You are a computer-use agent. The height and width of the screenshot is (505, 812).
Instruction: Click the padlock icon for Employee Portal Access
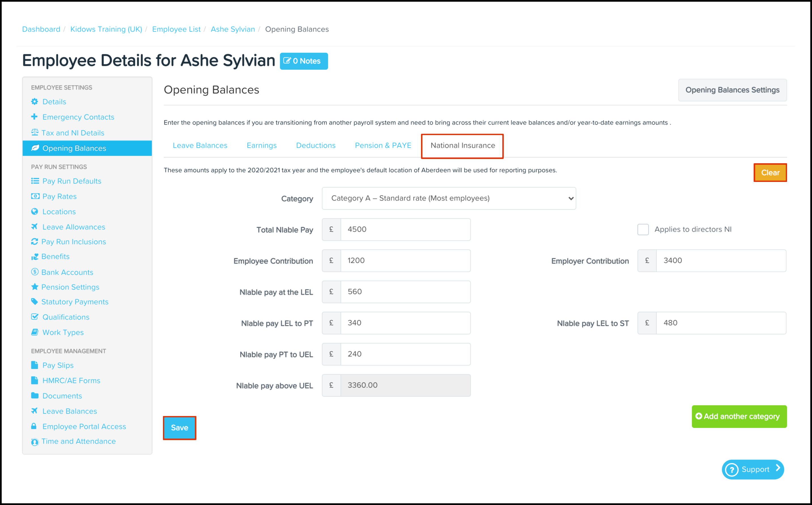[34, 426]
